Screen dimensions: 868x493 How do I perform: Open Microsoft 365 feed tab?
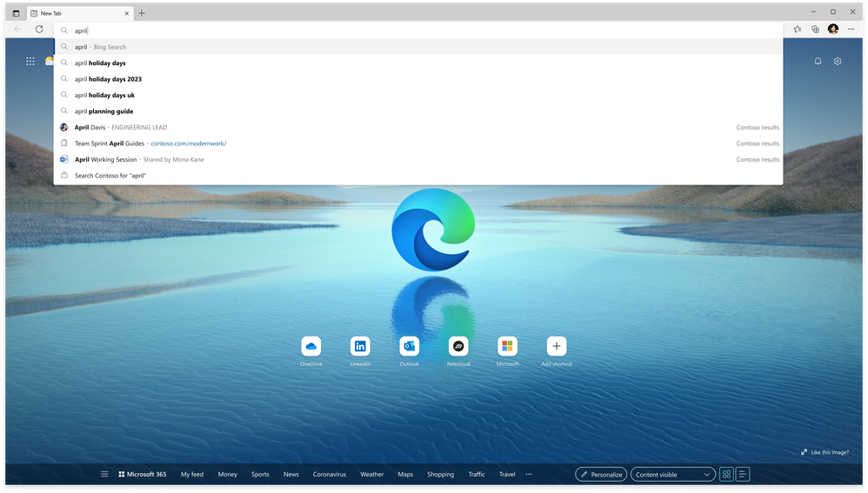(143, 474)
